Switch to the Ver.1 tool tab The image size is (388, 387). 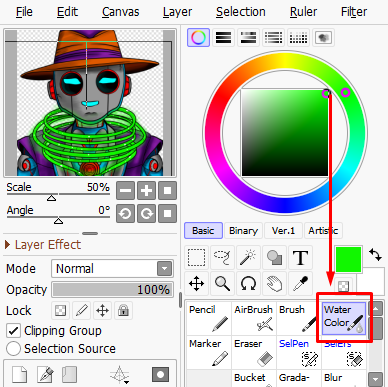[283, 231]
